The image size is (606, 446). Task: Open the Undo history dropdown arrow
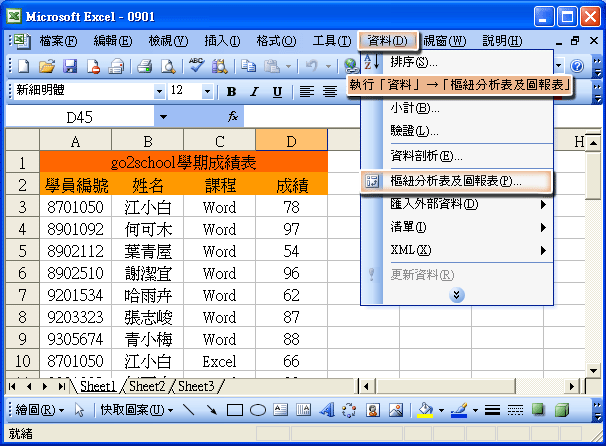pos(329,66)
